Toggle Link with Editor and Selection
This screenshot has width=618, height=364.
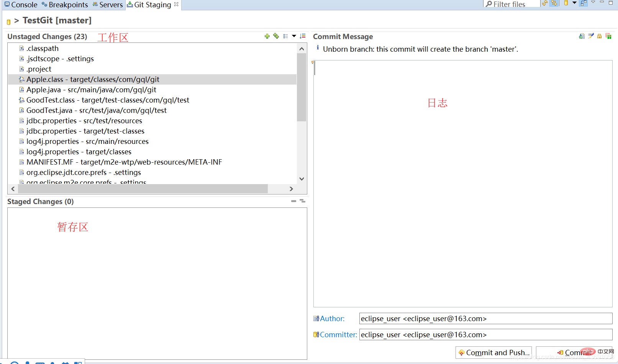pos(554,3)
